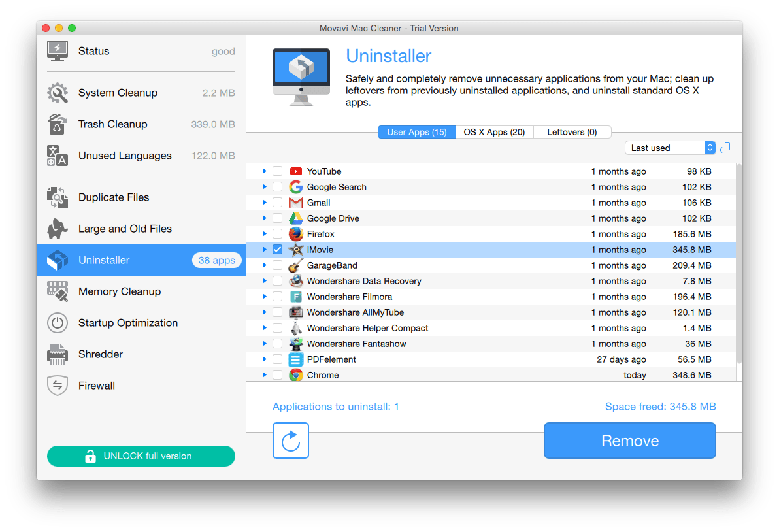Open the Status monitor icon

58,51
